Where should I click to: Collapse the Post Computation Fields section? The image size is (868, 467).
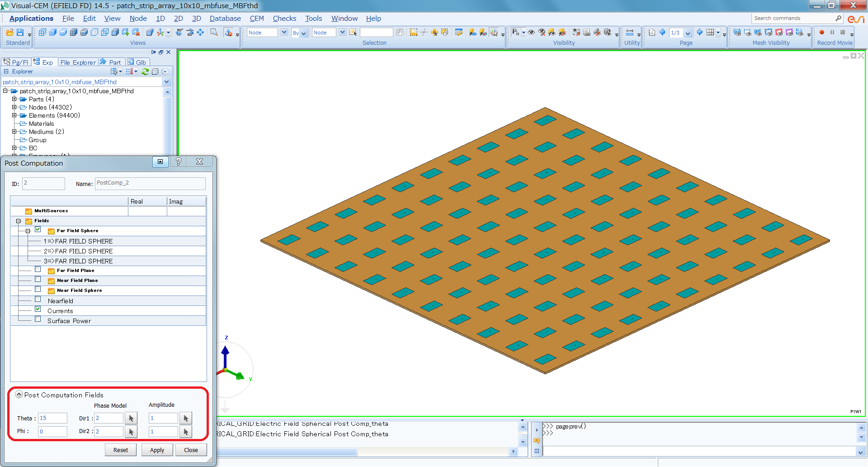tap(19, 394)
